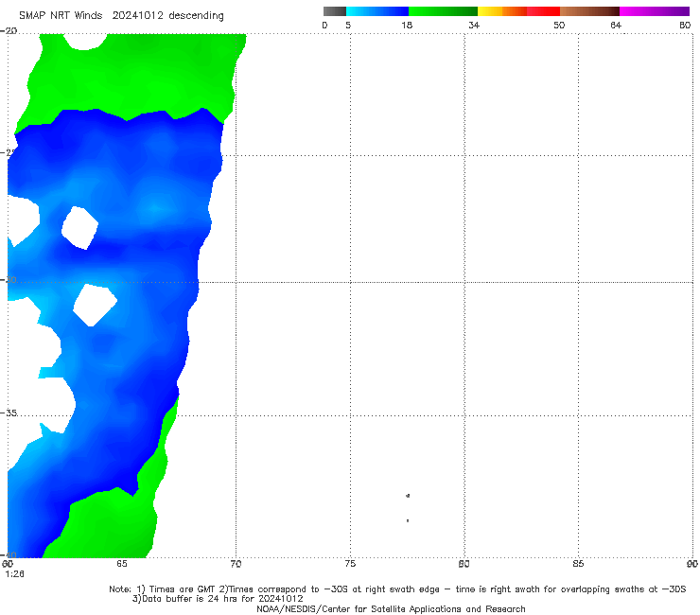Image resolution: width=700 pixels, height=615 pixels.
Task: Pick the magenta-purple 64–80 color bar segment
Action: [x=655, y=11]
